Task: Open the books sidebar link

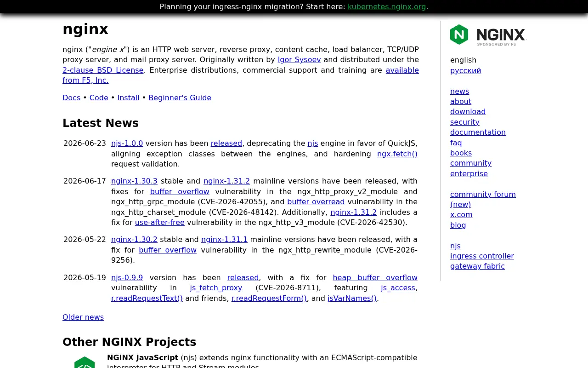Action: click(461, 153)
